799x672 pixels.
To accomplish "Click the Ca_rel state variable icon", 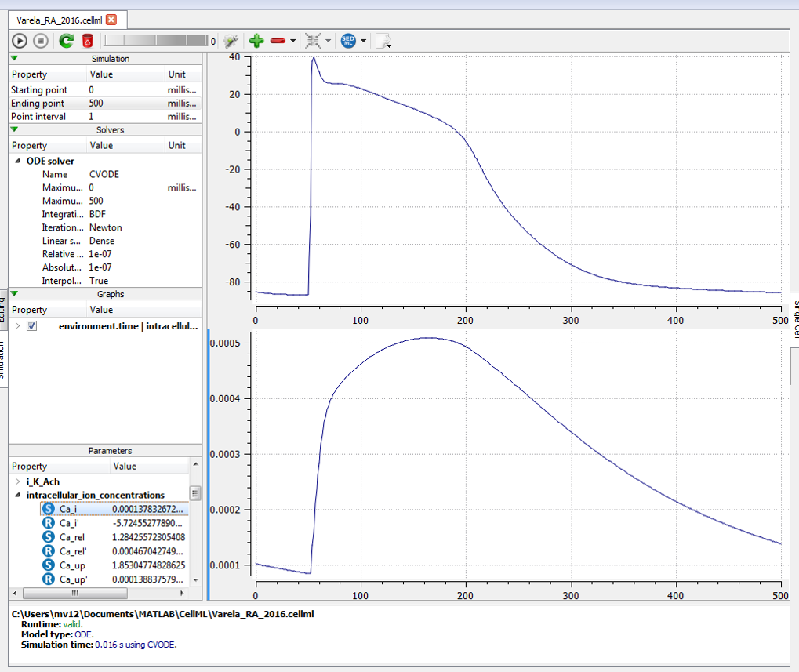I will [x=48, y=537].
